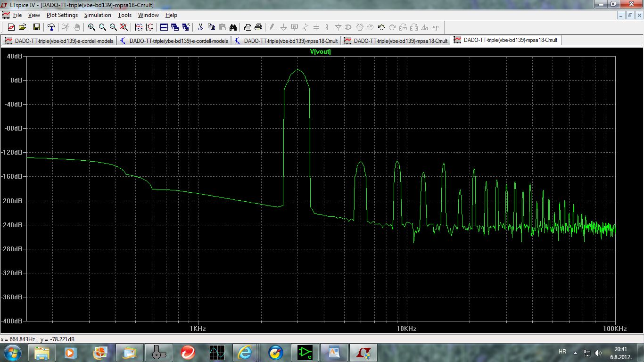Image resolution: width=644 pixels, height=362 pixels.
Task: Click the 0dB vertical axis label
Action: click(x=16, y=80)
